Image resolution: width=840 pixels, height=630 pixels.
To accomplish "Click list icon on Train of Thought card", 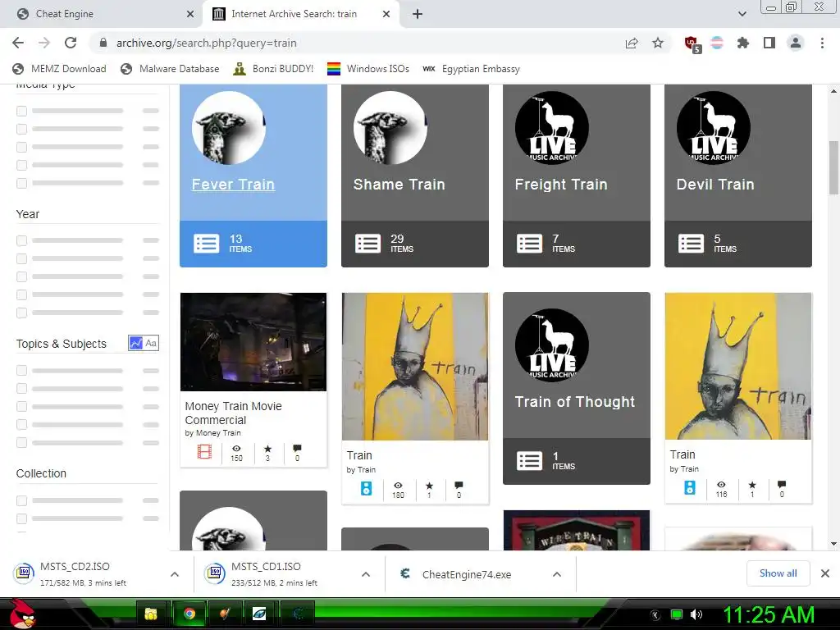I will coord(529,461).
